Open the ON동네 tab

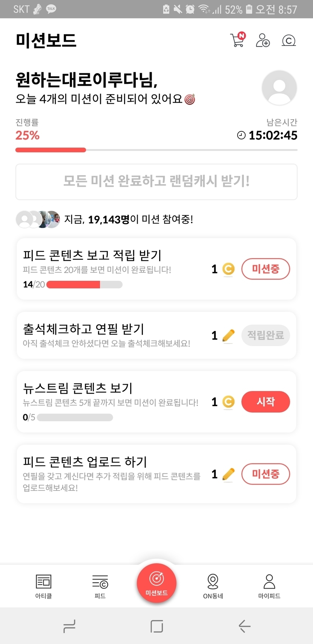[213, 586]
